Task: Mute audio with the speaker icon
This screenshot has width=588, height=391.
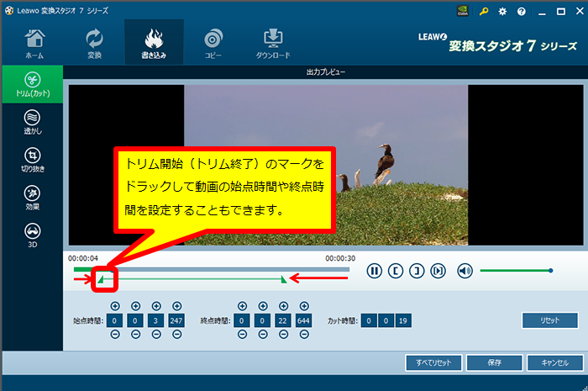Action: pyautogui.click(x=465, y=271)
